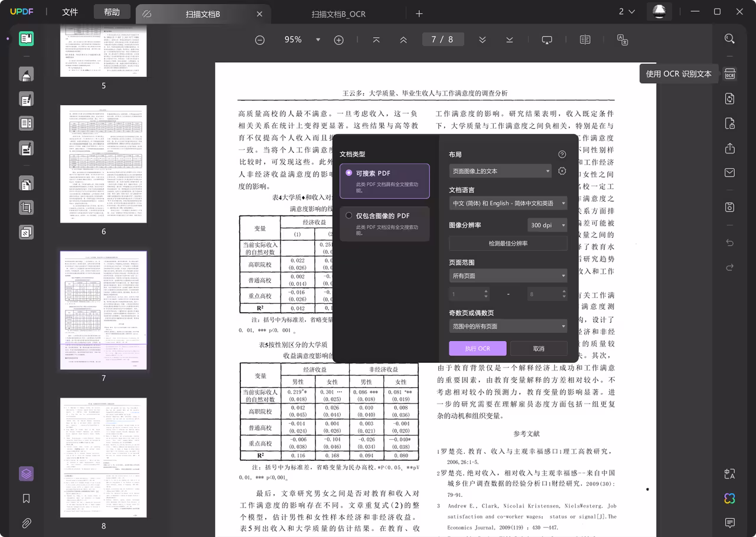
Task: Open the 帮助 menu
Action: coord(112,11)
